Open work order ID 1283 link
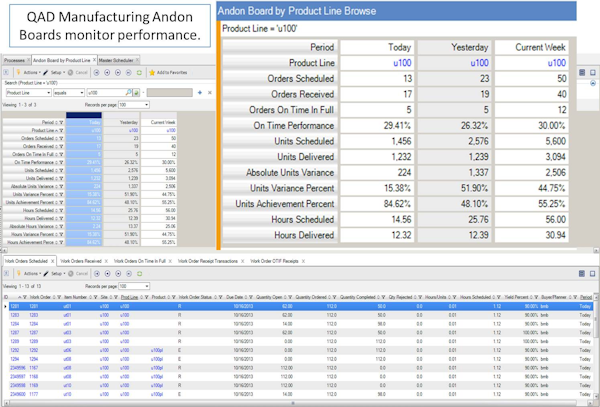The width and height of the screenshot is (600, 407). (x=15, y=315)
